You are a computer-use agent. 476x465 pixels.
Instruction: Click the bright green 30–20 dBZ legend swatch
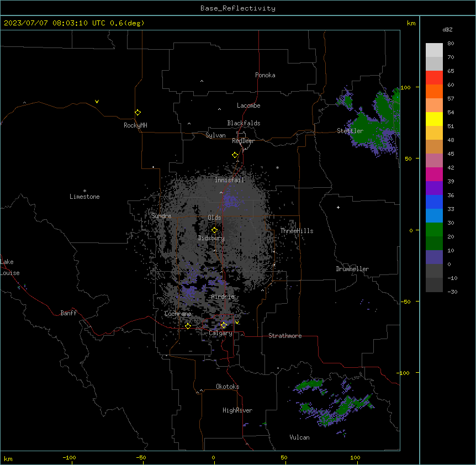coord(434,230)
